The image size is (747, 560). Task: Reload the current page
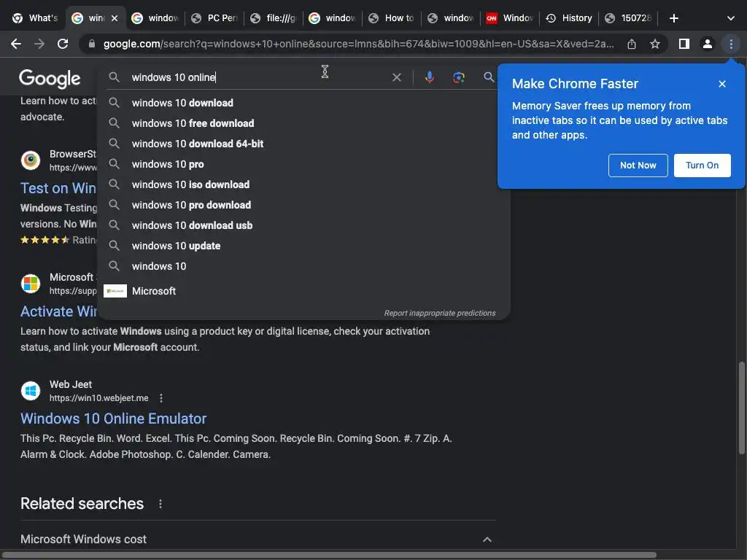click(x=63, y=44)
